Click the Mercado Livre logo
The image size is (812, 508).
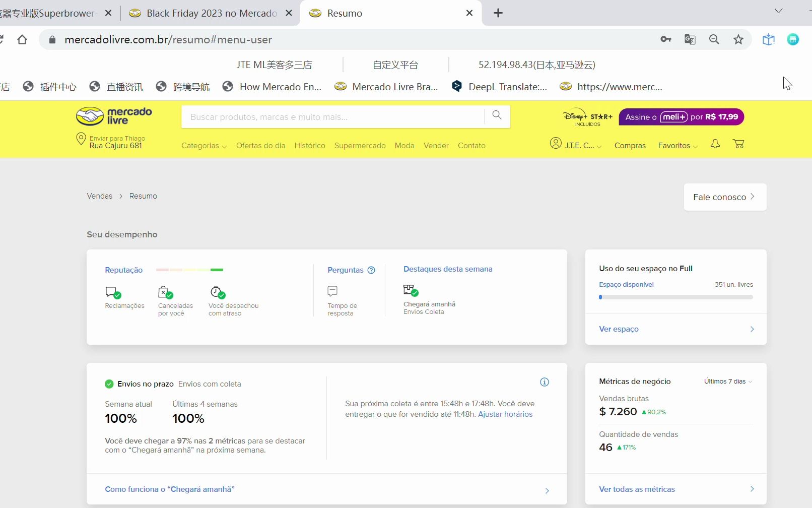pyautogui.click(x=114, y=116)
